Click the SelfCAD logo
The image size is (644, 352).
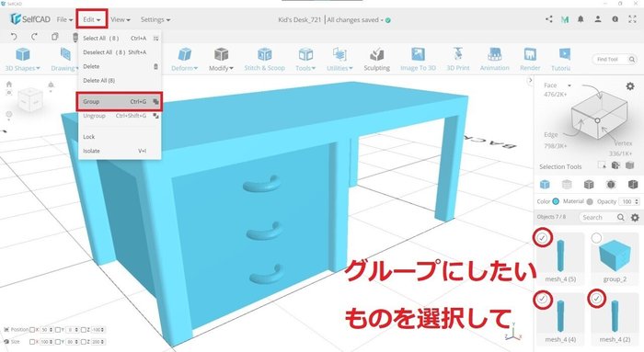click(30, 19)
